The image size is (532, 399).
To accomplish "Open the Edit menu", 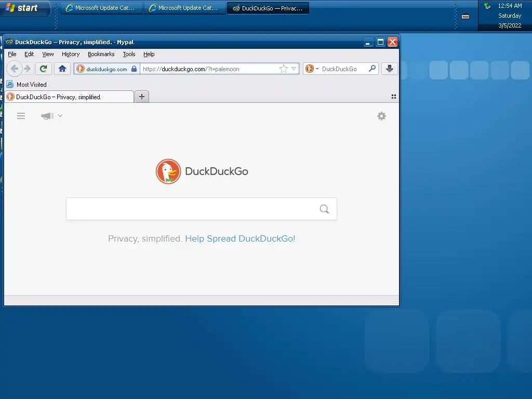I will pyautogui.click(x=29, y=54).
